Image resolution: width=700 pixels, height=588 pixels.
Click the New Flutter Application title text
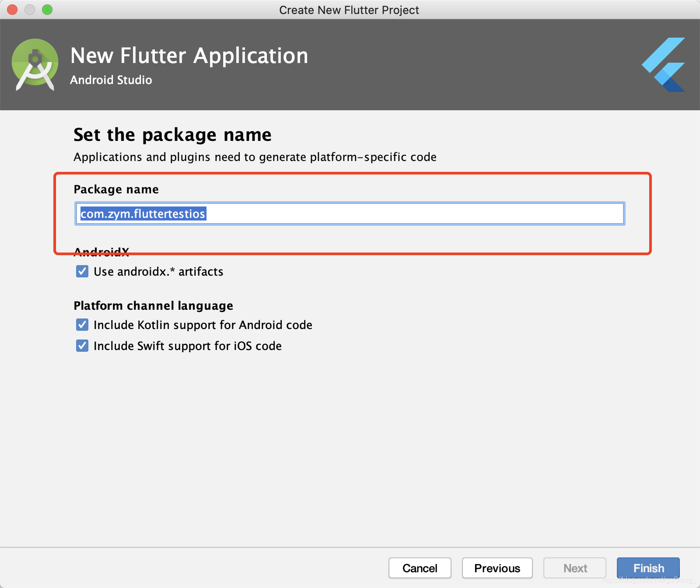[x=189, y=56]
